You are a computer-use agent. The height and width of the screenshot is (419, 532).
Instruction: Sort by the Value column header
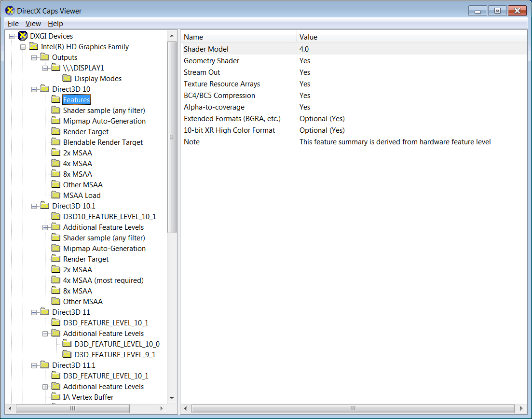click(x=411, y=37)
